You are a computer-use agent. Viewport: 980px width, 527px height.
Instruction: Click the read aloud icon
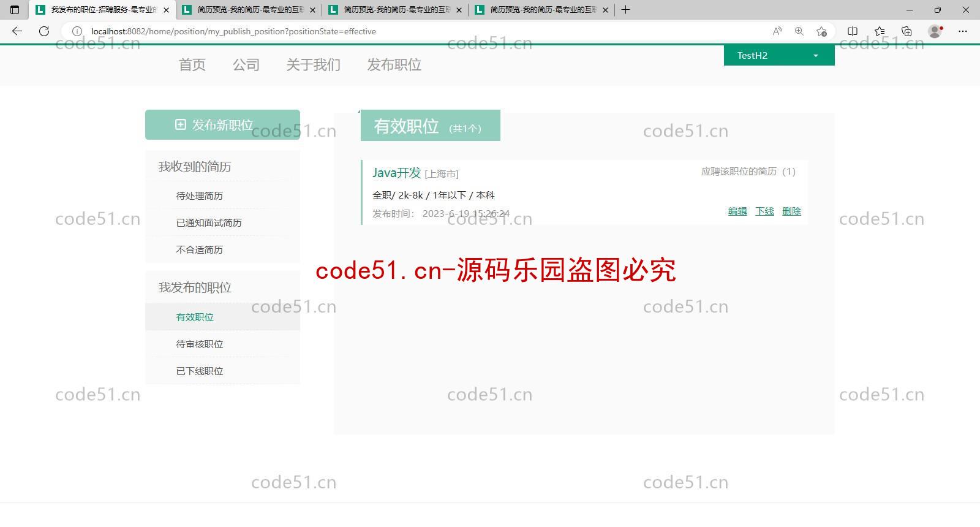click(x=777, y=31)
